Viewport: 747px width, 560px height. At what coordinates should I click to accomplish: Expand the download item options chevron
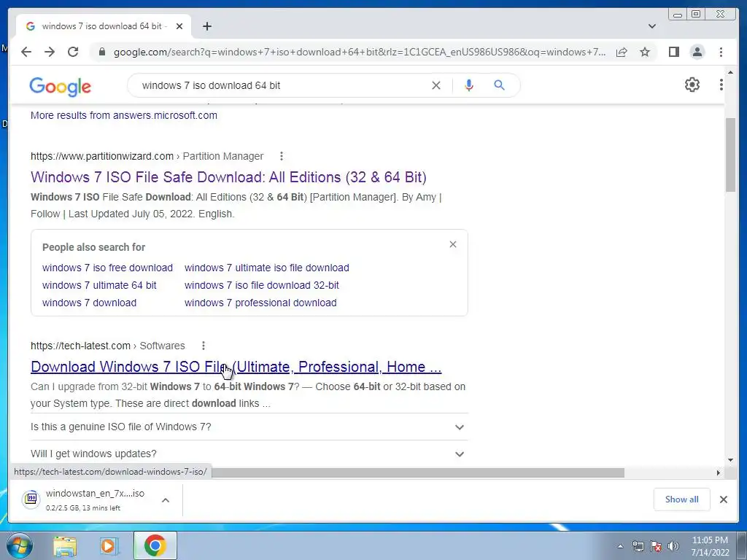click(x=166, y=500)
